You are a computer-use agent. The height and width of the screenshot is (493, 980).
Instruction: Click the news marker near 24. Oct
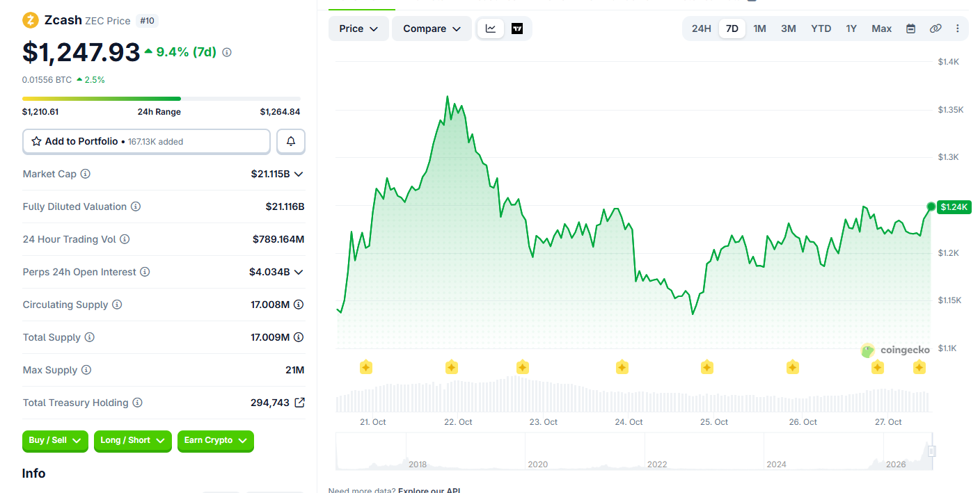pyautogui.click(x=622, y=367)
